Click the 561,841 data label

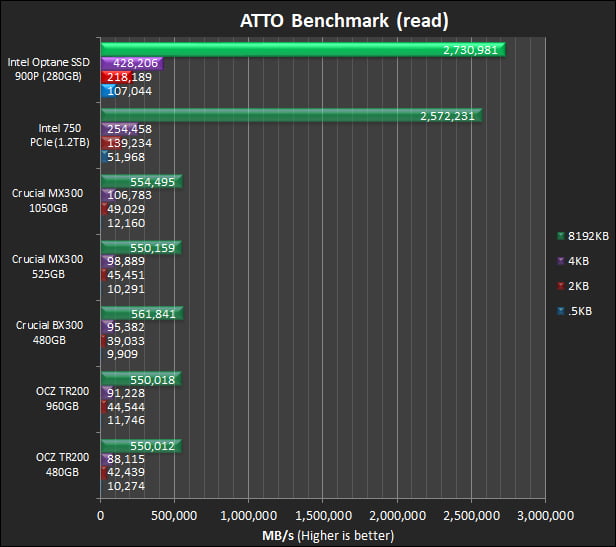(153, 314)
